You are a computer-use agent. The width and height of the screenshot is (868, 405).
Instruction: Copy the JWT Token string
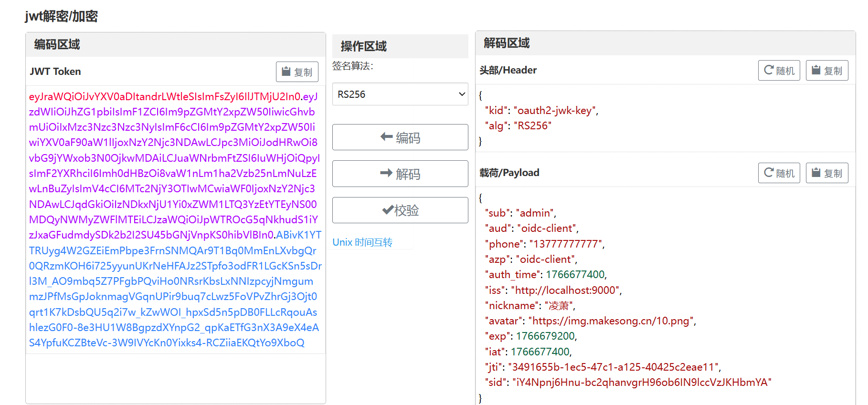(297, 72)
